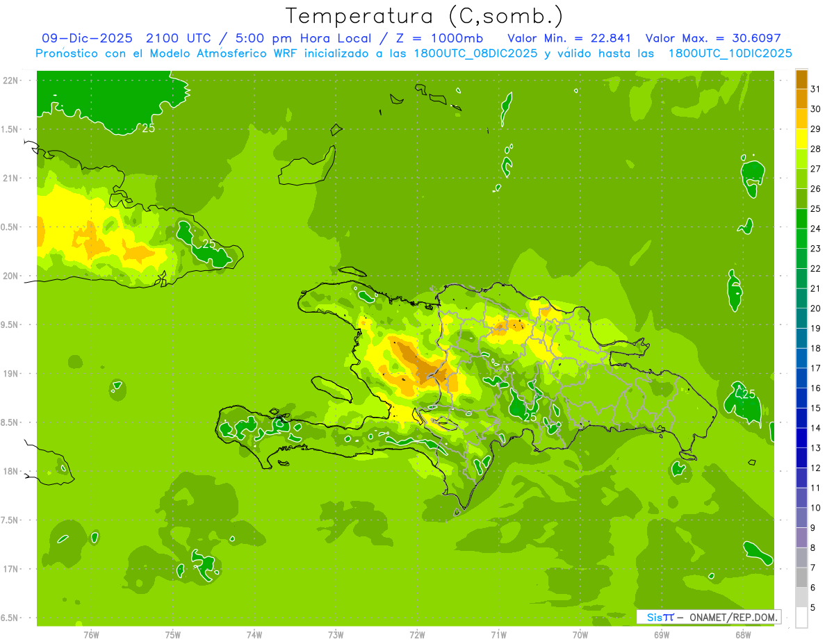Screen dimensions: 834x644
Task: Click the "20N" latitude axis label
Action: [x=10, y=276]
